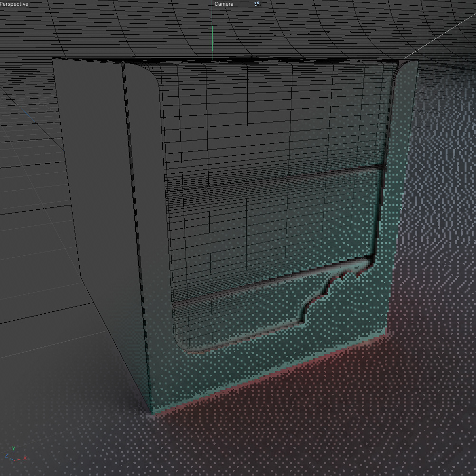Click the camera icon beside Camera label
The height and width of the screenshot is (476, 476).
[x=257, y=4]
